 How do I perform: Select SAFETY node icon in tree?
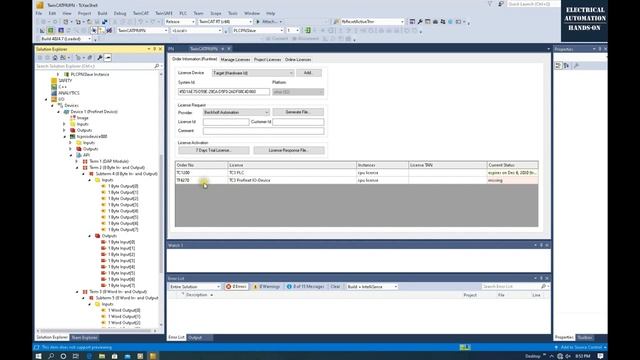pyautogui.click(x=54, y=81)
